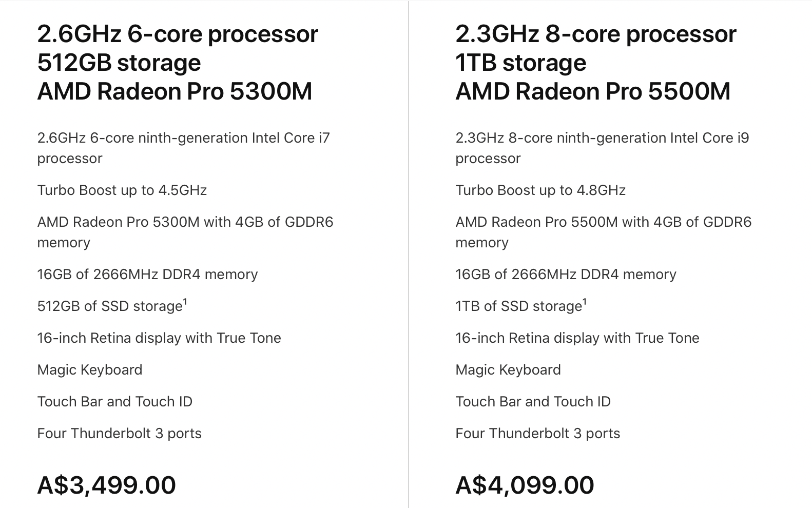
Task: Click Magic Keyboard in the 6-core column
Action: click(90, 370)
